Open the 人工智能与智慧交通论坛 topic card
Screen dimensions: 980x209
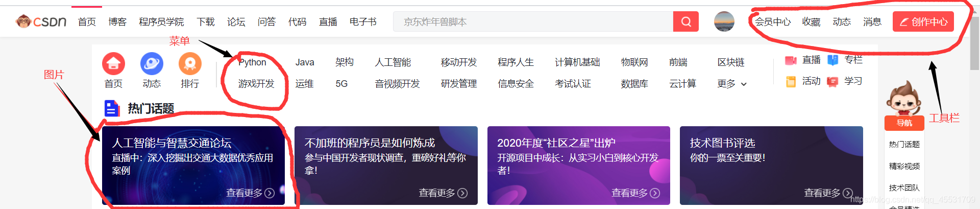193,166
